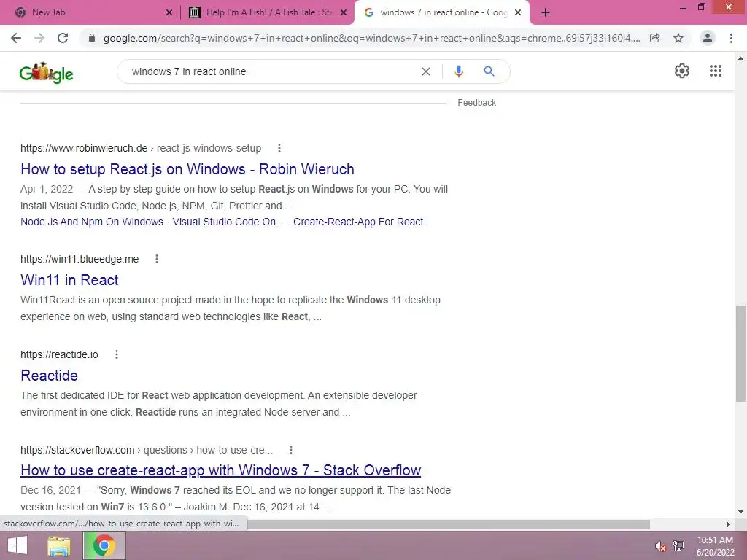Open the Chrome three-dot menu
This screenshot has width=747, height=560.
point(731,38)
